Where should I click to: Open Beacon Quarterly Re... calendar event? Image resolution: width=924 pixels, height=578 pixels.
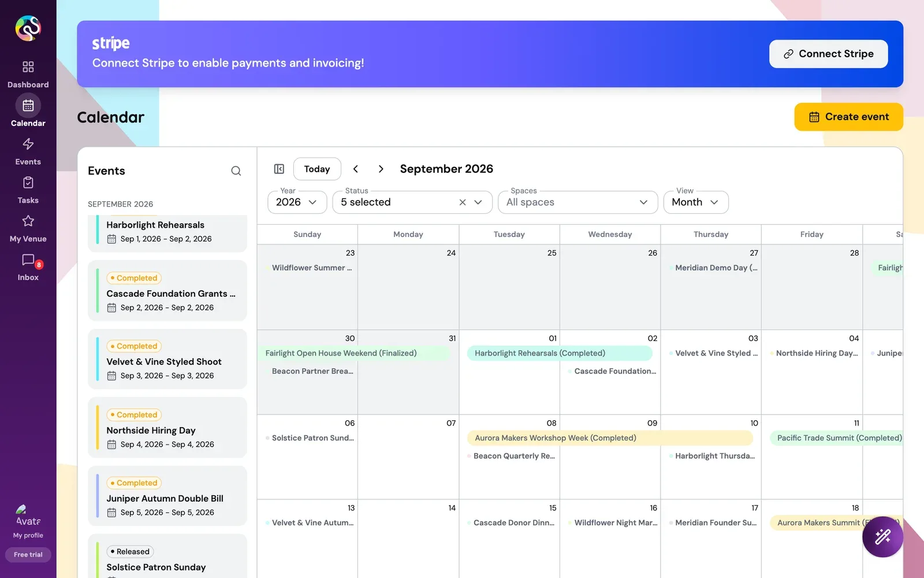[x=511, y=456]
